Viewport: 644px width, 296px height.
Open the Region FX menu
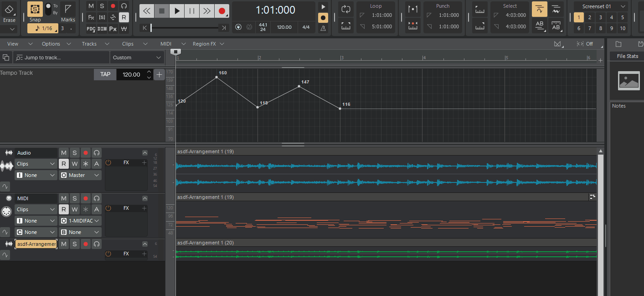point(204,44)
